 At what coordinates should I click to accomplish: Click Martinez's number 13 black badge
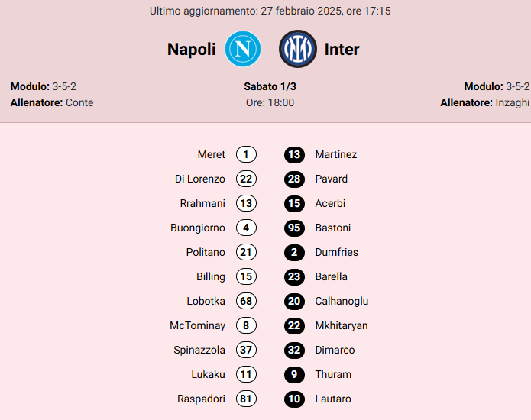click(x=294, y=154)
